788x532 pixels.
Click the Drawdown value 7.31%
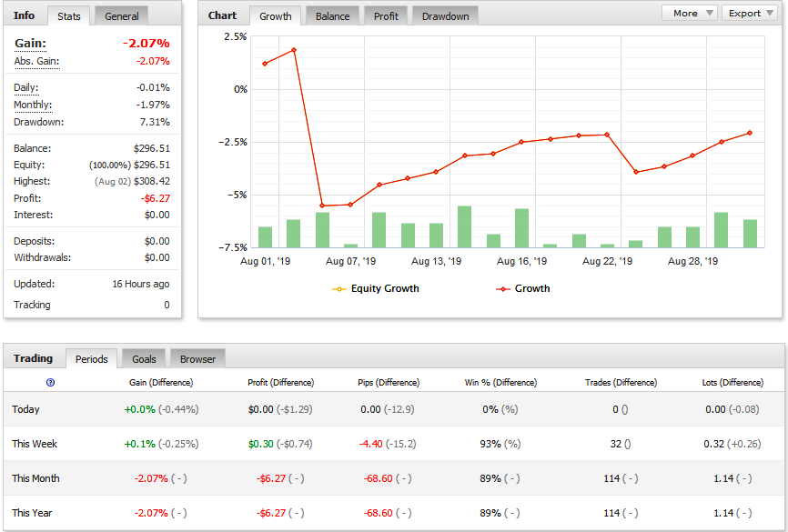tap(155, 122)
